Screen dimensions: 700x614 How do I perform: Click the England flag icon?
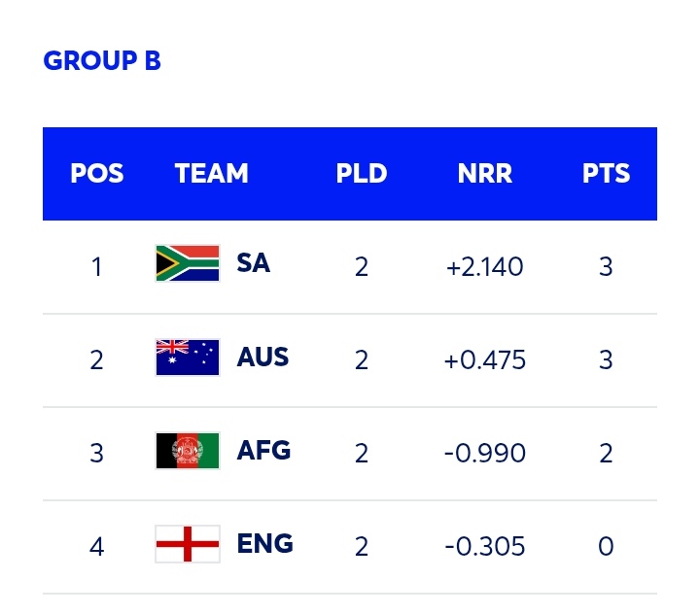[x=188, y=544]
